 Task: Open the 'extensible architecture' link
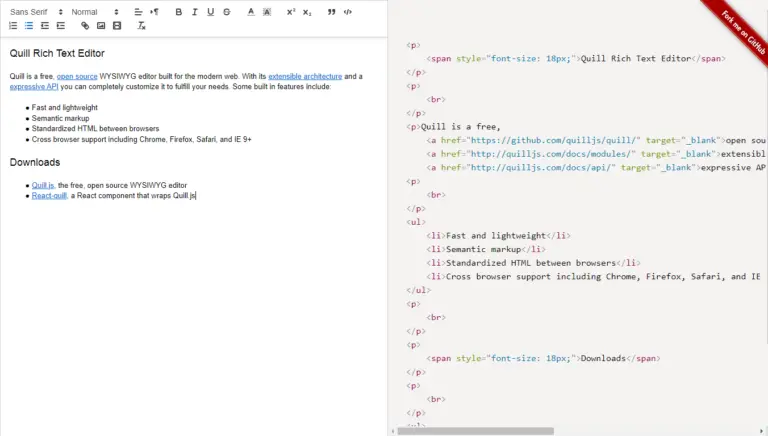coord(305,76)
